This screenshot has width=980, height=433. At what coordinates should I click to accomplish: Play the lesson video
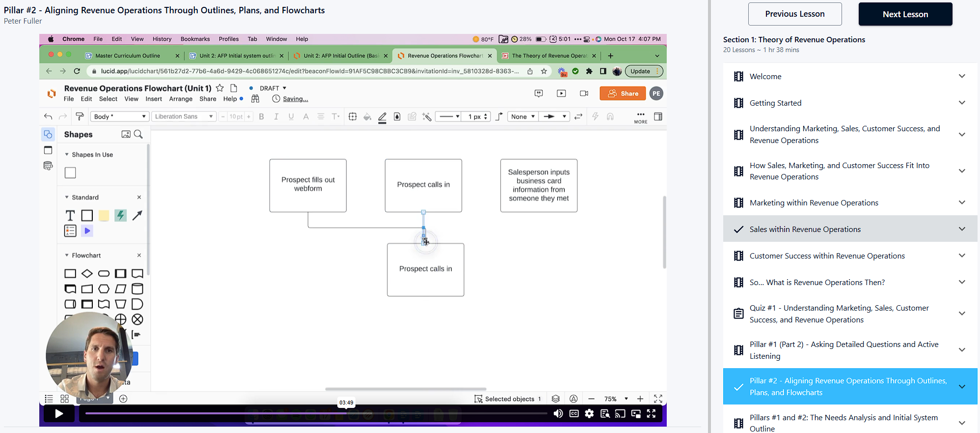point(59,414)
